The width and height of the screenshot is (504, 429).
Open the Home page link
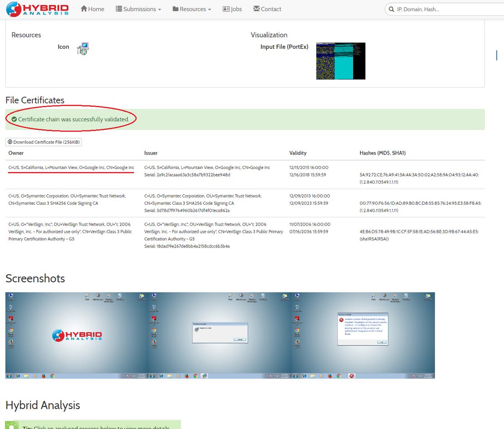[92, 9]
